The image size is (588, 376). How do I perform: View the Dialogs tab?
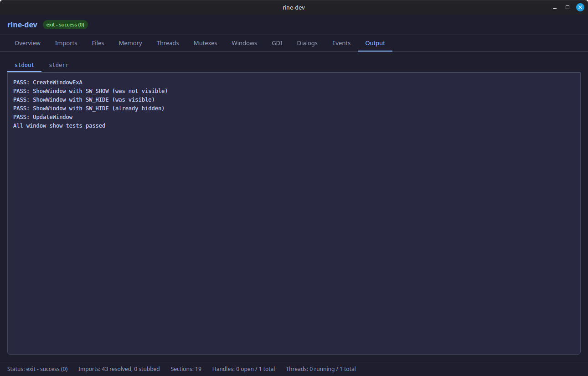click(x=307, y=43)
